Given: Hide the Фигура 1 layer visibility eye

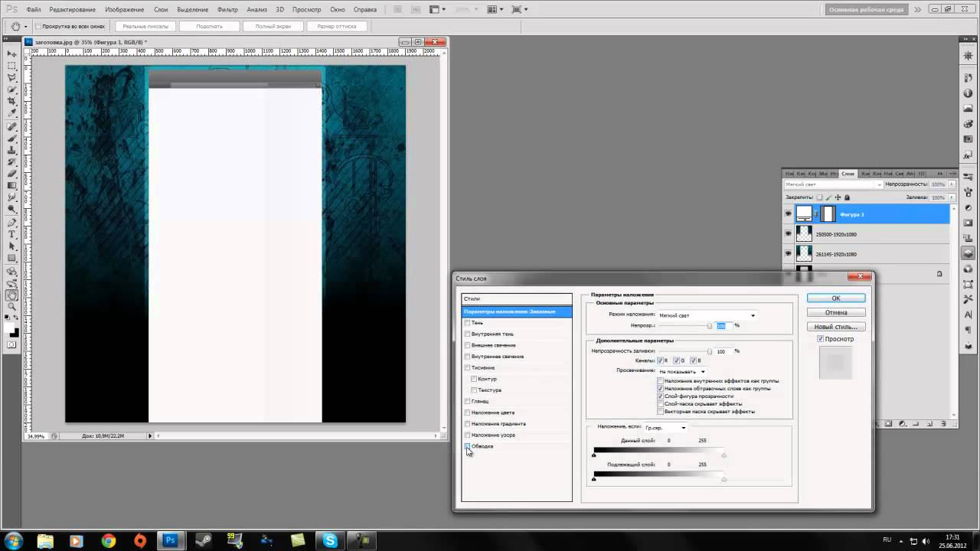Looking at the screenshot, I should pos(788,214).
